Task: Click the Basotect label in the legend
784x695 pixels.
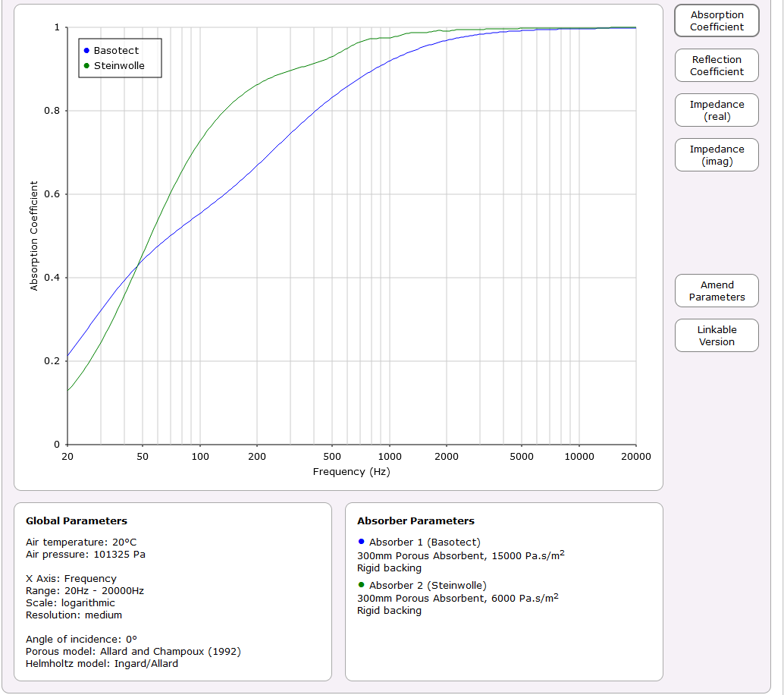Action: click(116, 51)
